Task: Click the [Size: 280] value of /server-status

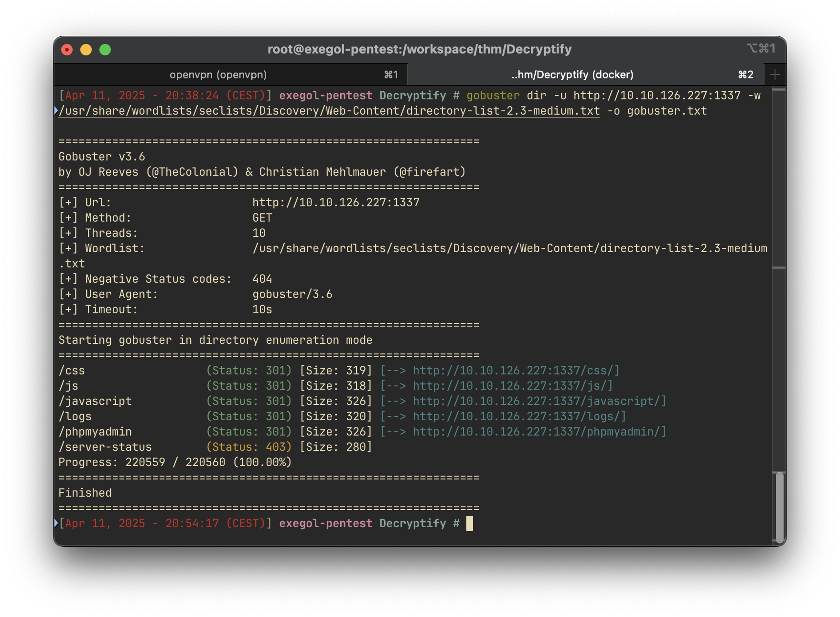Action: click(336, 447)
